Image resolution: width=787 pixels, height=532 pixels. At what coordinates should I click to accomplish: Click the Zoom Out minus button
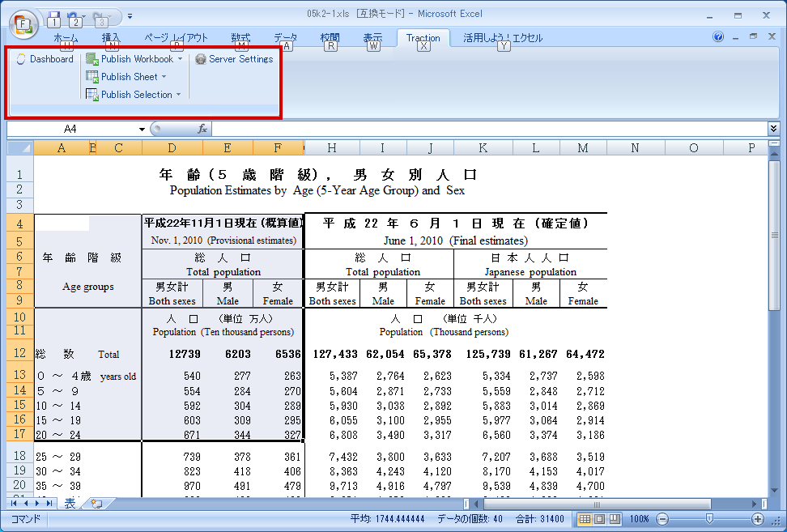click(662, 519)
